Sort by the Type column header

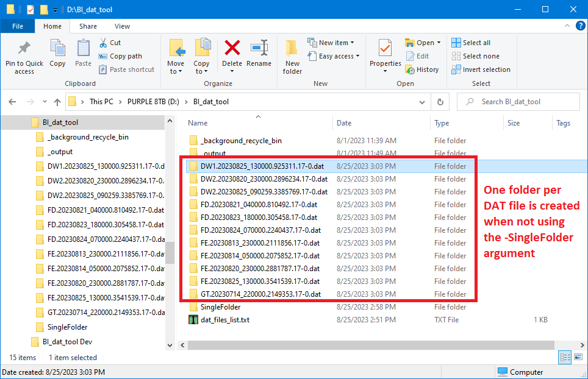click(x=467, y=123)
